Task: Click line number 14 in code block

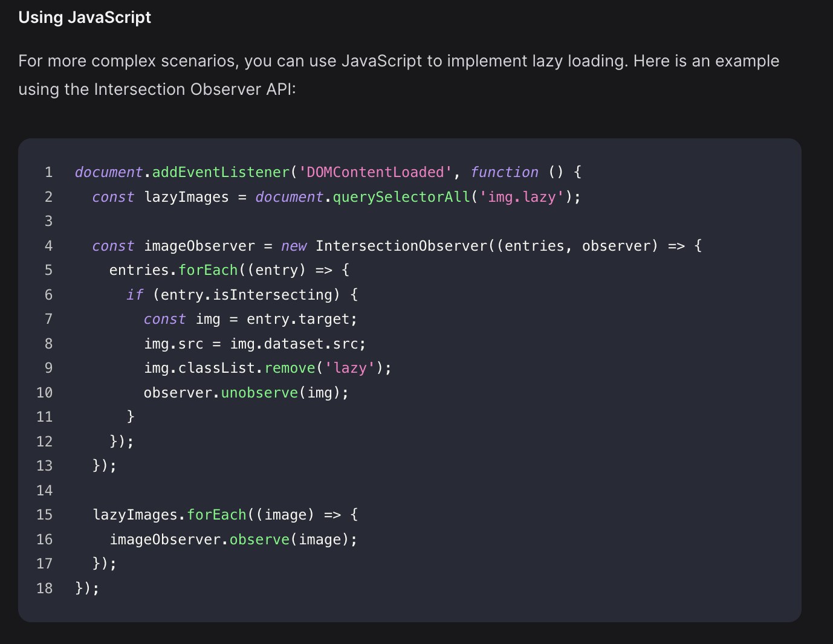Action: click(45, 491)
